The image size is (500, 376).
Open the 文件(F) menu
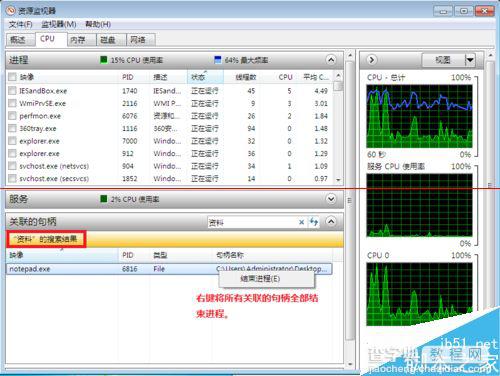(20, 24)
